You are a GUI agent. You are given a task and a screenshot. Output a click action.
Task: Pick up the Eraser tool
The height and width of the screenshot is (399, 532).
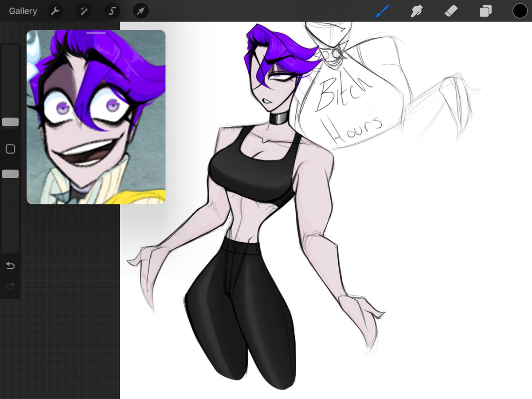451,11
